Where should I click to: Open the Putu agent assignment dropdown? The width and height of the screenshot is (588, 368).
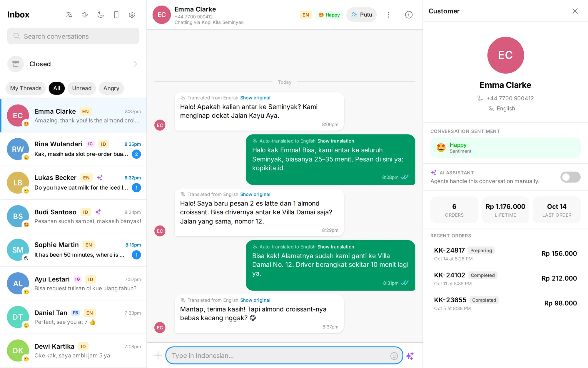coord(361,15)
